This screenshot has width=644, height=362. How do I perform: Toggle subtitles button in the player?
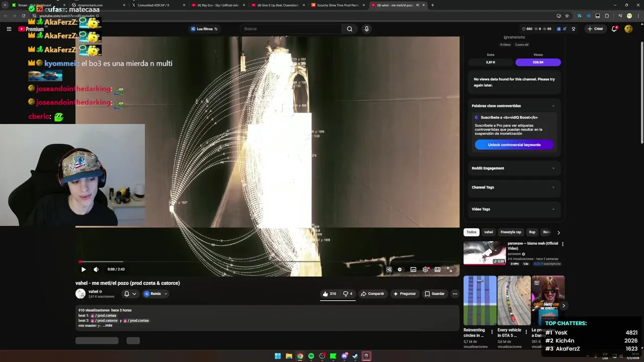pyautogui.click(x=413, y=269)
